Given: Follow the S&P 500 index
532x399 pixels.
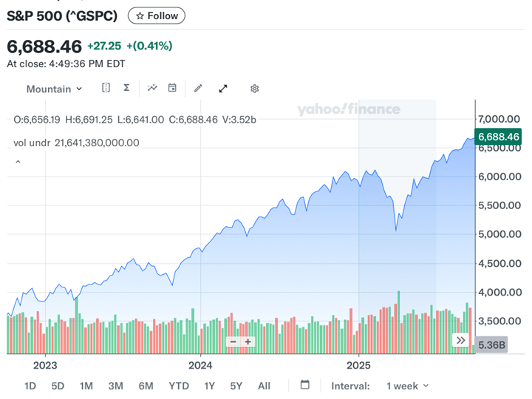Looking at the screenshot, I should 157,16.
